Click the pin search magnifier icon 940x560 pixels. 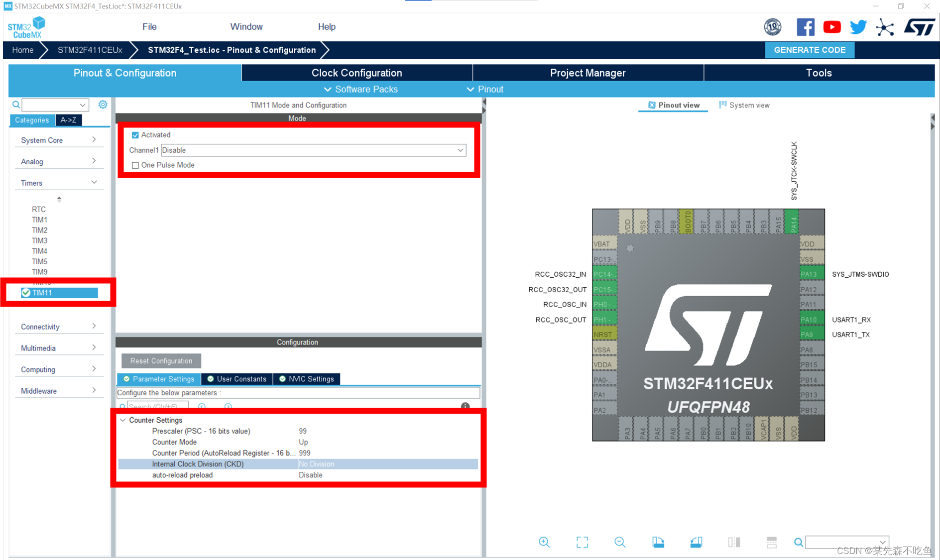[x=799, y=542]
